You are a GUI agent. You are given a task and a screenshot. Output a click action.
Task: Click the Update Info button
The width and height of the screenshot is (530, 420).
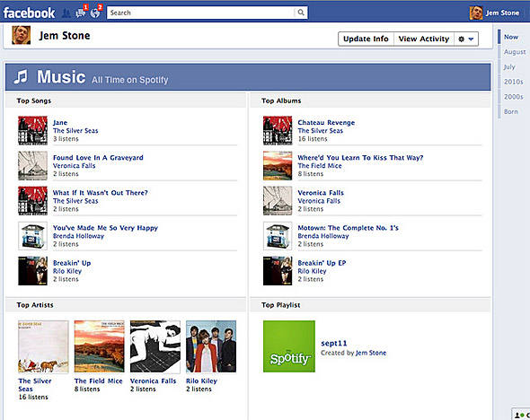pos(366,39)
